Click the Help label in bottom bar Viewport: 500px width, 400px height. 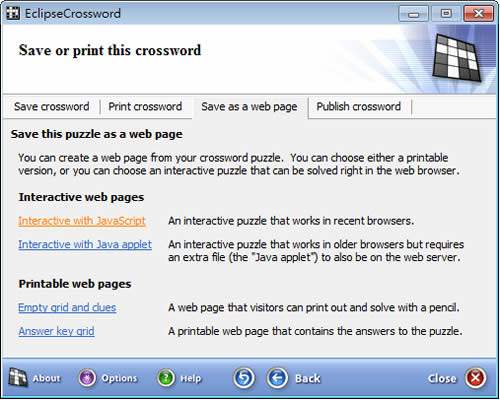(x=191, y=379)
